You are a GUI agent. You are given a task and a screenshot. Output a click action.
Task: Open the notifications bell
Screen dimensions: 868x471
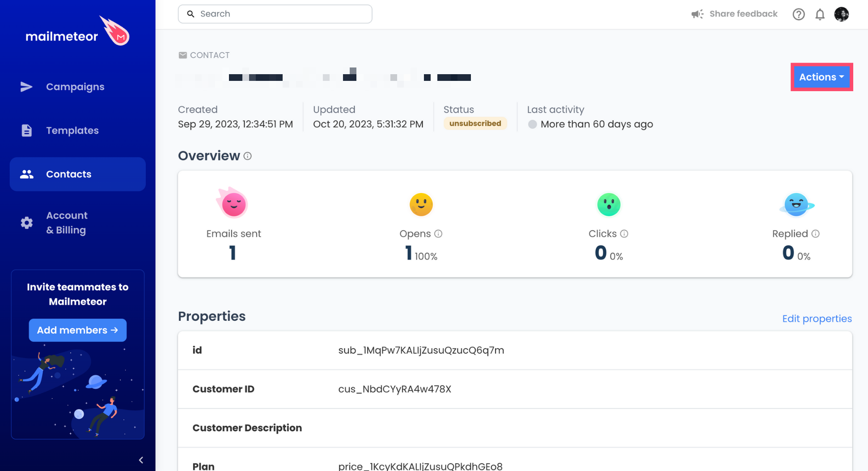pos(820,14)
